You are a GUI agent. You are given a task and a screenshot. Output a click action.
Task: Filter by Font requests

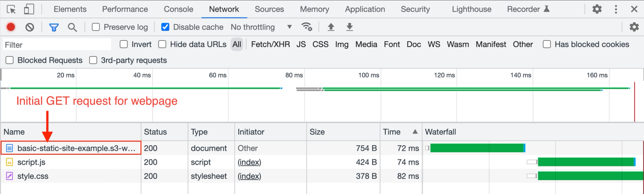tap(392, 44)
